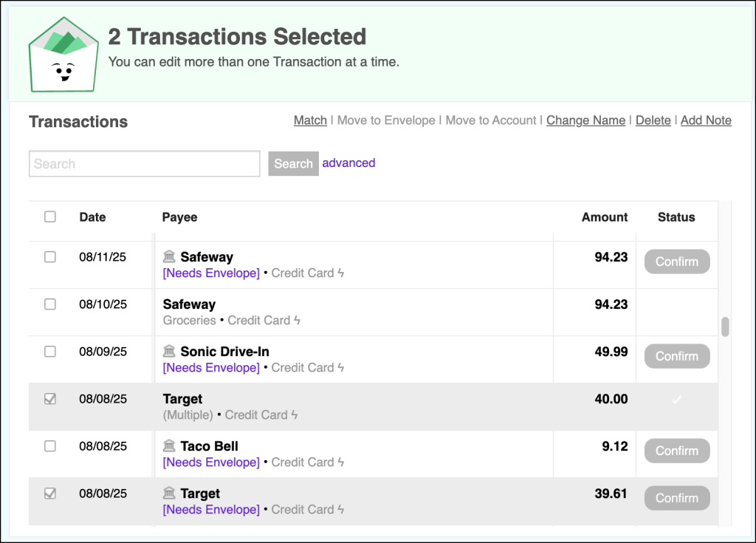Check the Safeway 08/10/25 transaction checkbox
The height and width of the screenshot is (543, 756).
[x=50, y=304]
